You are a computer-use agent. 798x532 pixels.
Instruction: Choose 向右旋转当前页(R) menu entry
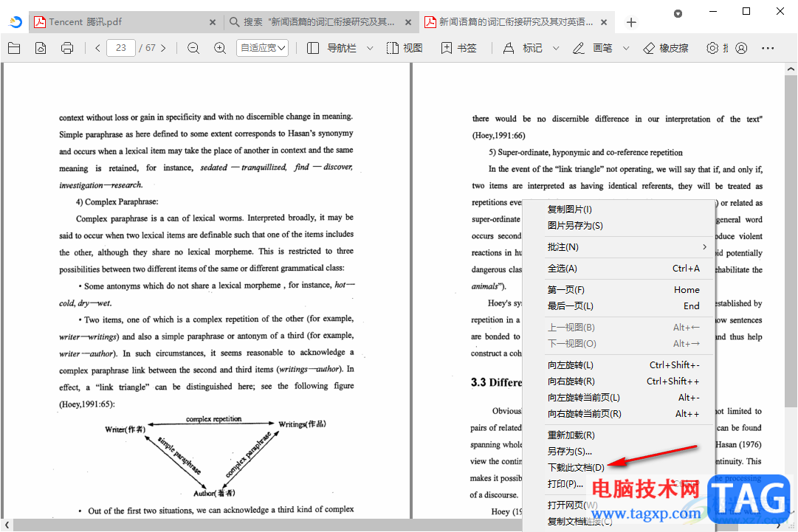click(619, 414)
